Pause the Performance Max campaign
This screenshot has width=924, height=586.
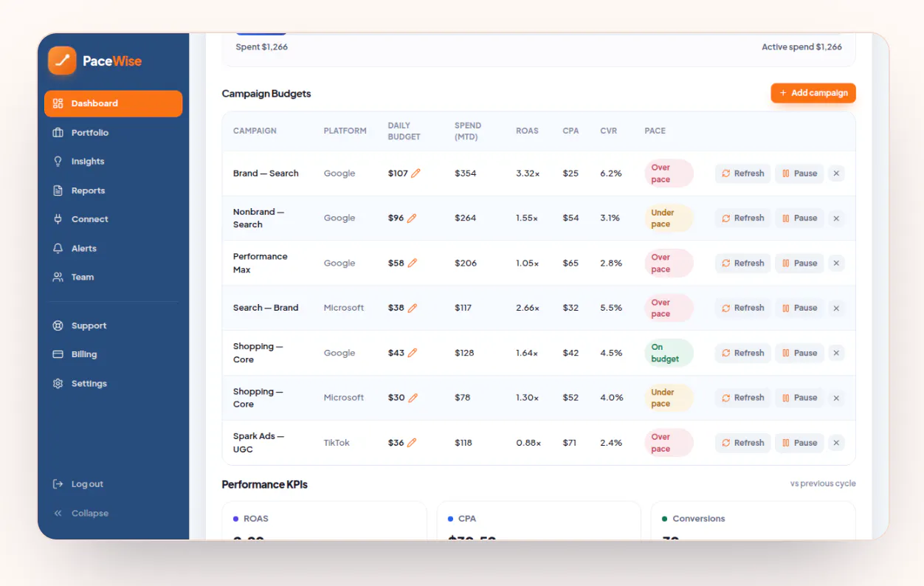[799, 263]
